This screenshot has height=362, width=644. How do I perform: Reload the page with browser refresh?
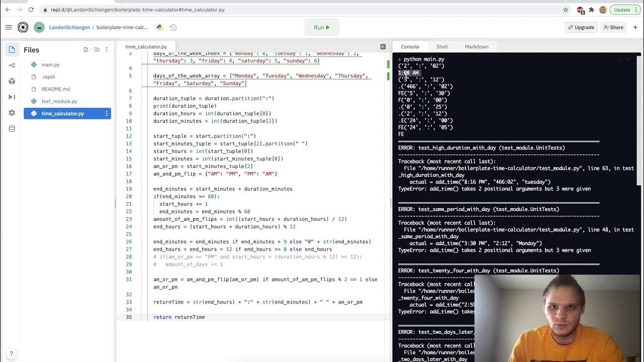pyautogui.click(x=31, y=10)
